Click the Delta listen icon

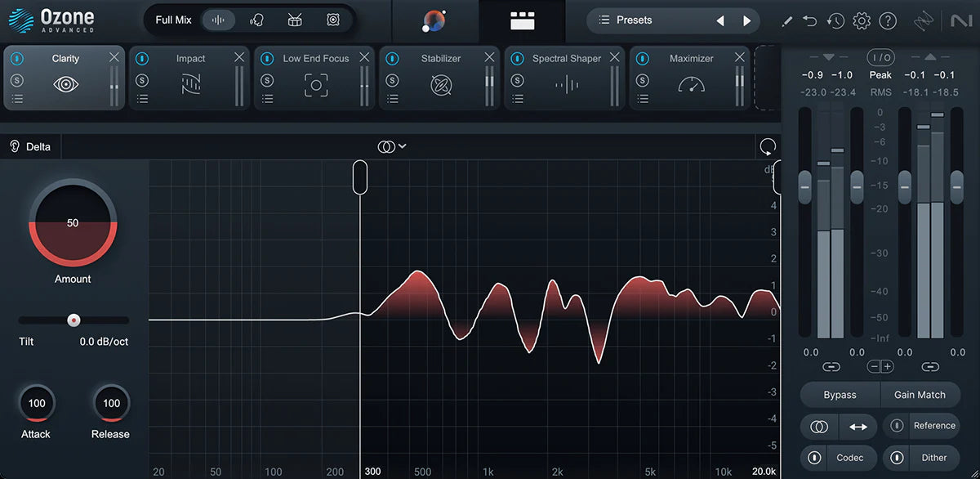(16, 146)
